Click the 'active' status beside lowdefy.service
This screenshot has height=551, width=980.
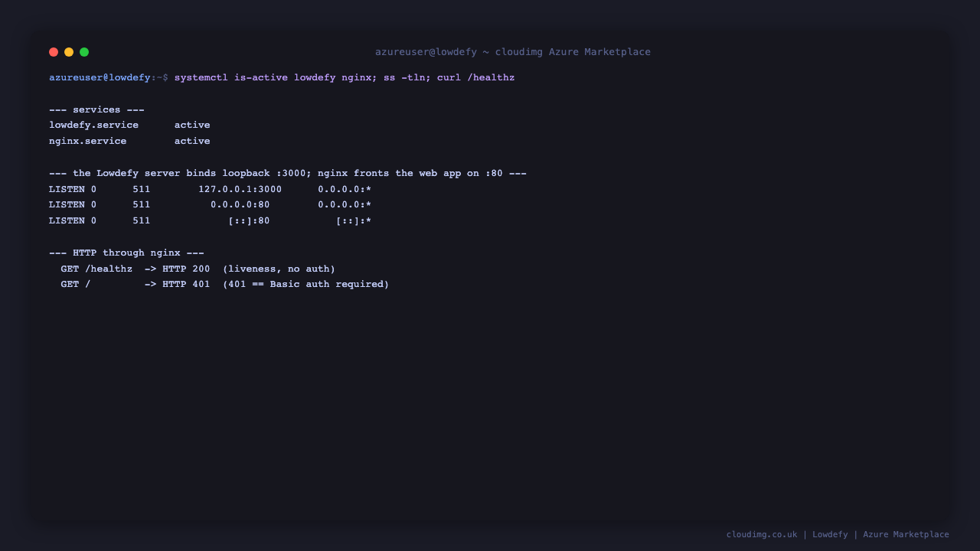192,125
